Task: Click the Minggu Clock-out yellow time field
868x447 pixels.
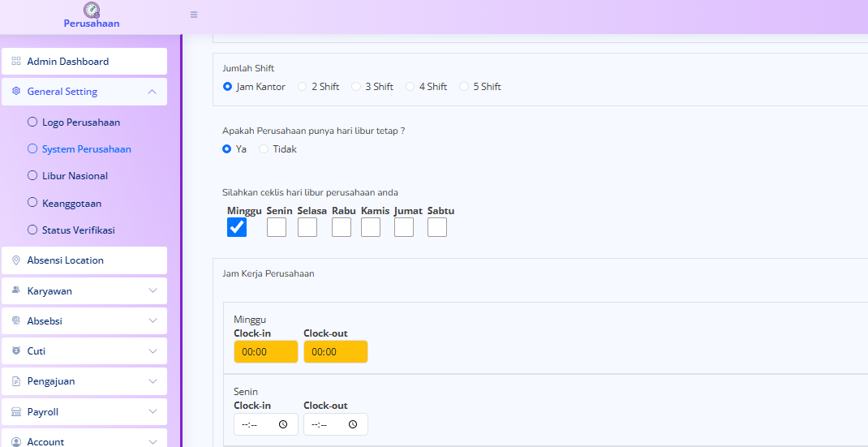Action: coord(335,352)
